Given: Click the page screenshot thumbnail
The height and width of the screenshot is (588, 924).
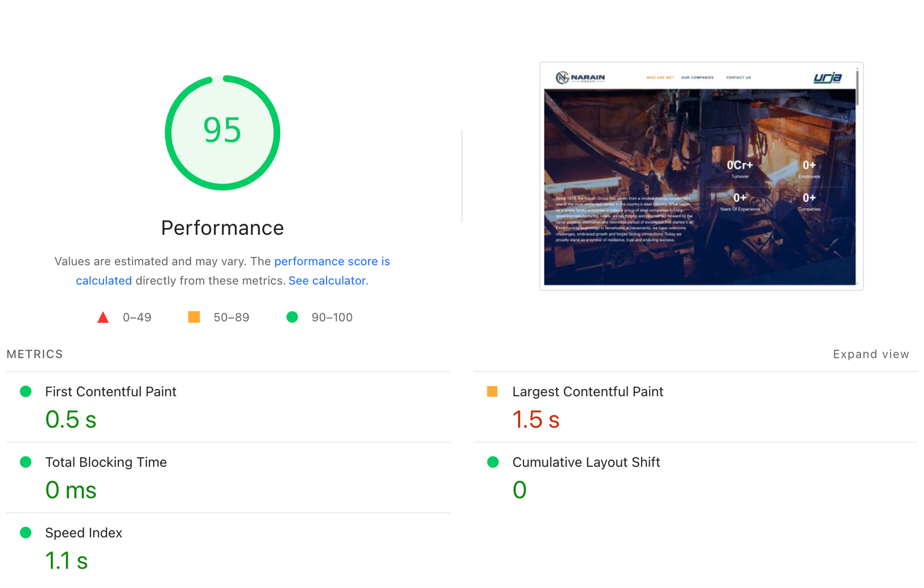Looking at the screenshot, I should click(701, 176).
